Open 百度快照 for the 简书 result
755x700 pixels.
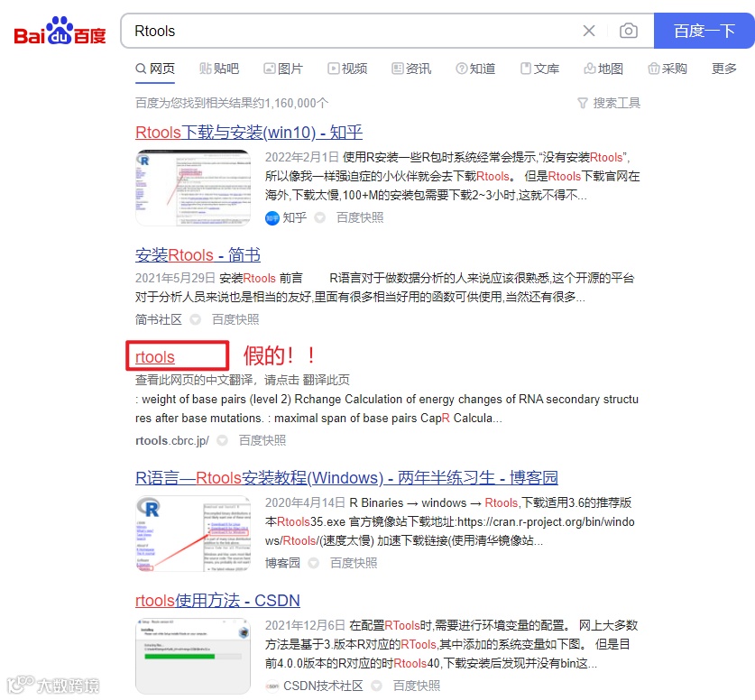coord(235,319)
